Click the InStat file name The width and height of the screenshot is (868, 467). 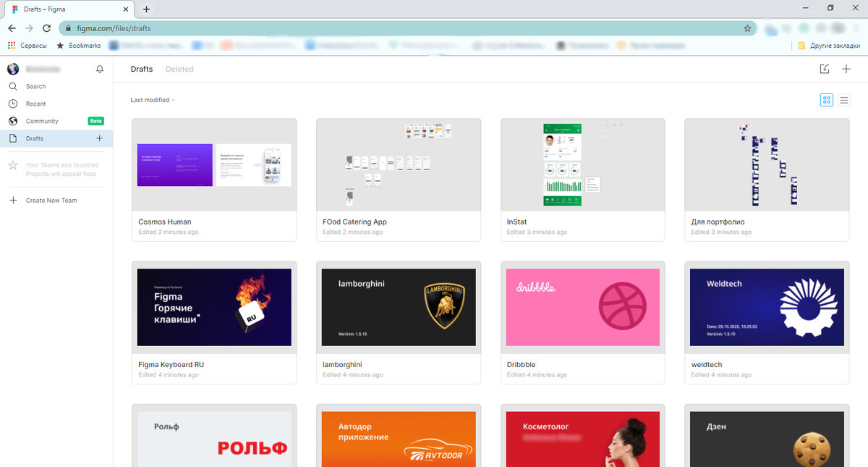pos(517,222)
